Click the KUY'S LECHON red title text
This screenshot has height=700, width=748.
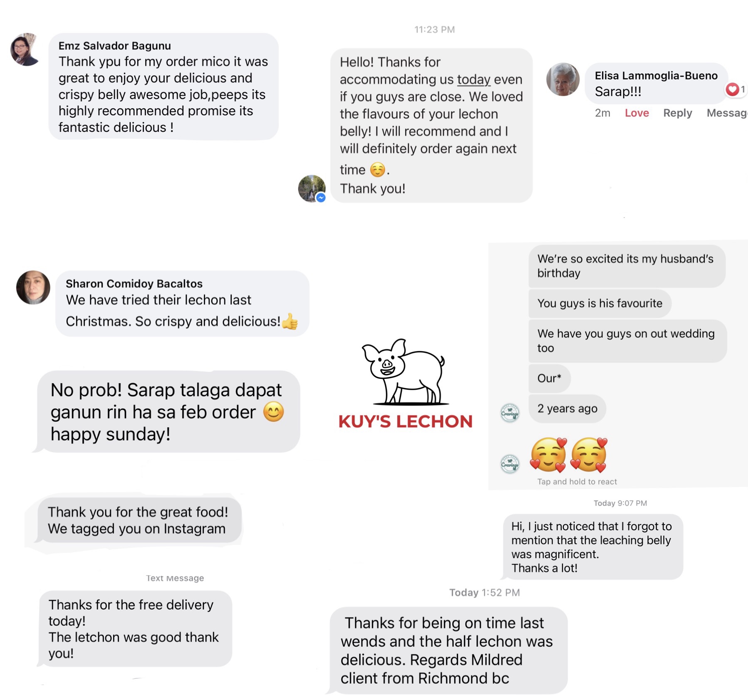tap(406, 421)
